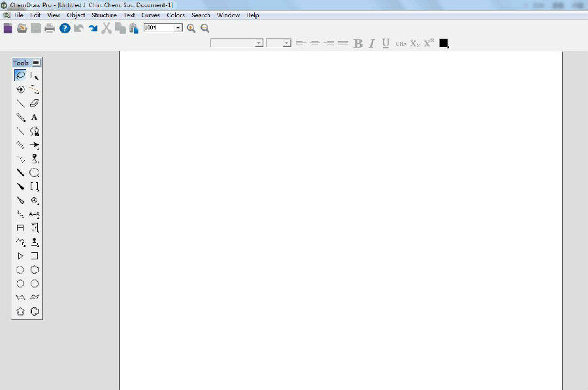Open the zoom percentage dropdown
This screenshot has width=588, height=390.
pos(178,28)
